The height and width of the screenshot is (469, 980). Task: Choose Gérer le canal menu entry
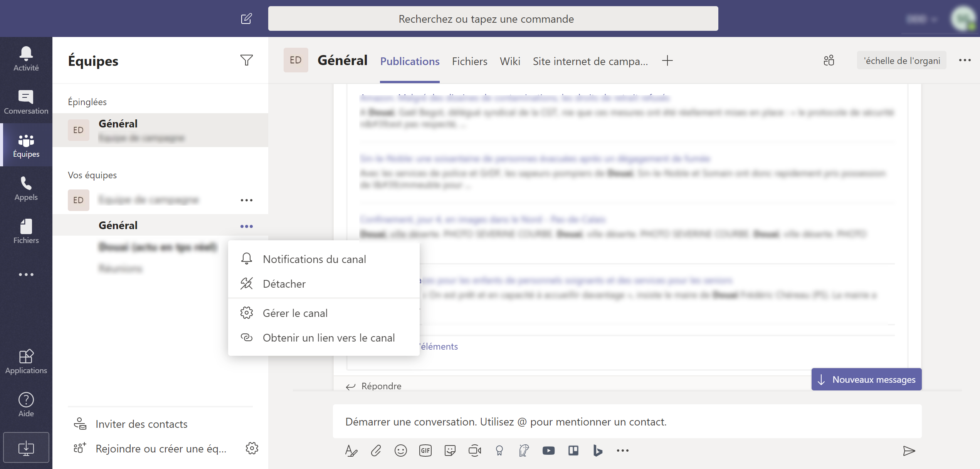click(324, 313)
